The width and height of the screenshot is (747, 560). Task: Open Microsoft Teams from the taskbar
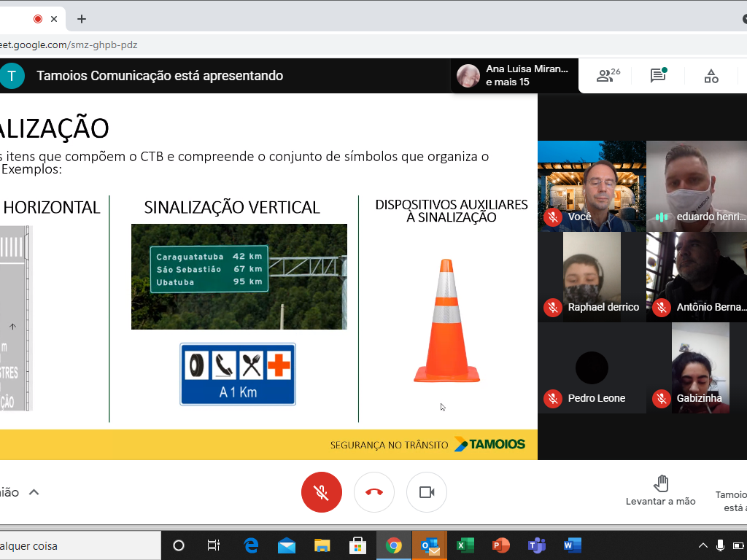point(537,545)
